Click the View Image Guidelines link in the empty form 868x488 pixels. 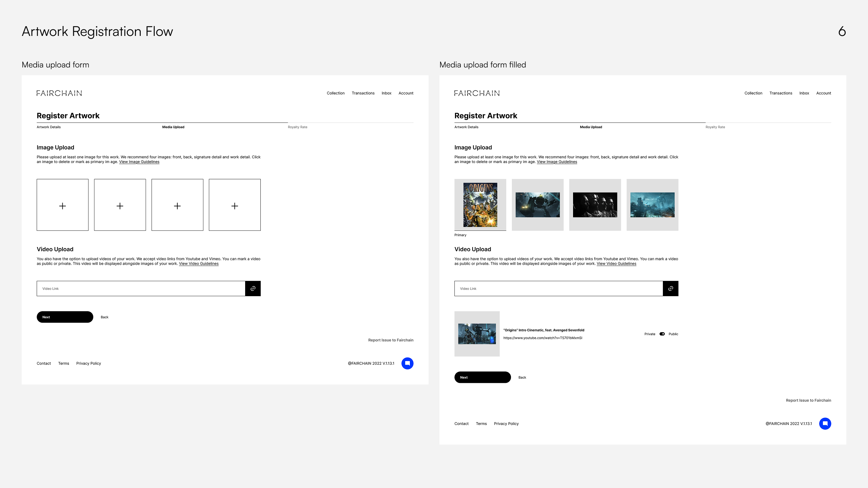point(139,162)
